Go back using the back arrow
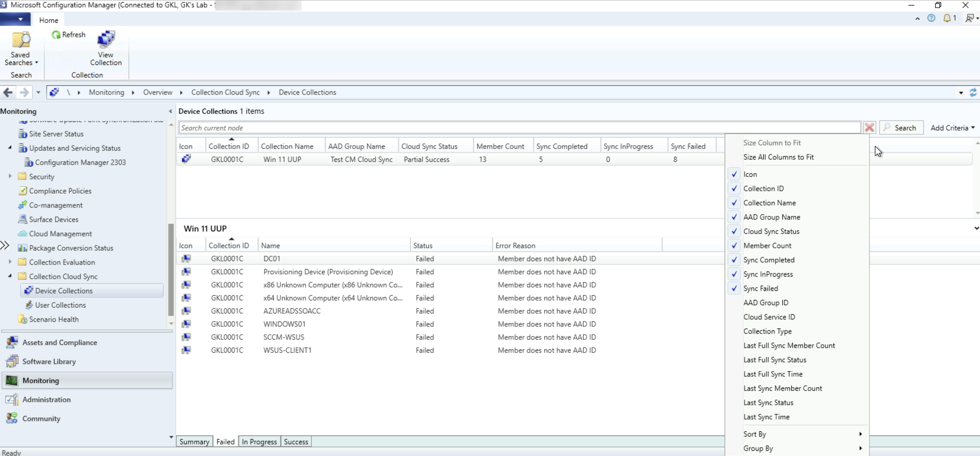Image resolution: width=980 pixels, height=456 pixels. (x=8, y=92)
